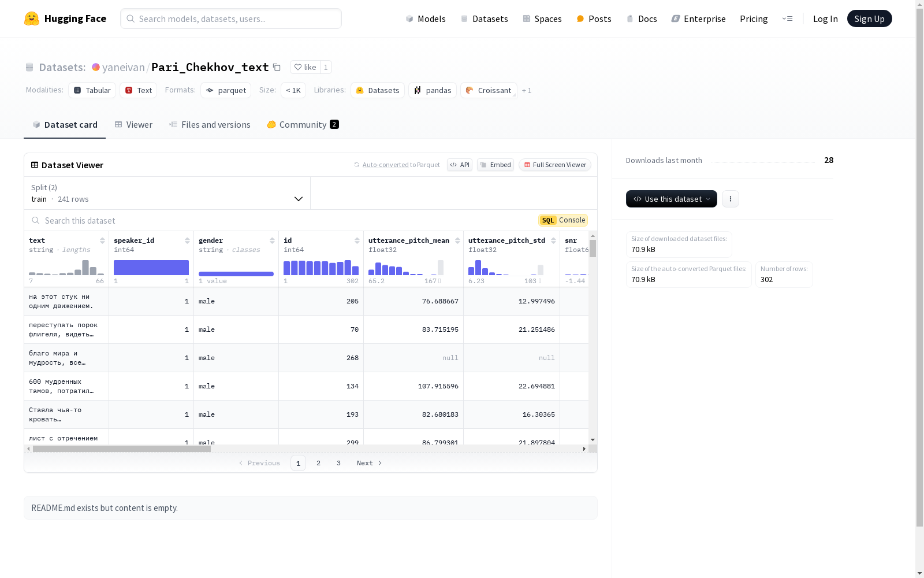Click Next page in pagination
Image resolution: width=924 pixels, height=578 pixels.
(369, 463)
